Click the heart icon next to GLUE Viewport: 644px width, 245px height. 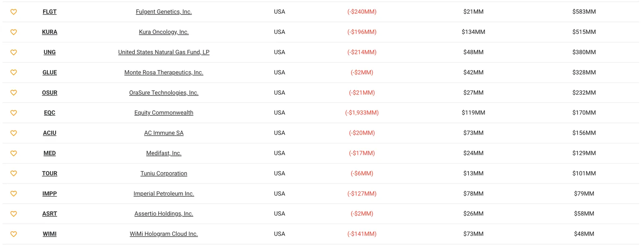(13, 72)
